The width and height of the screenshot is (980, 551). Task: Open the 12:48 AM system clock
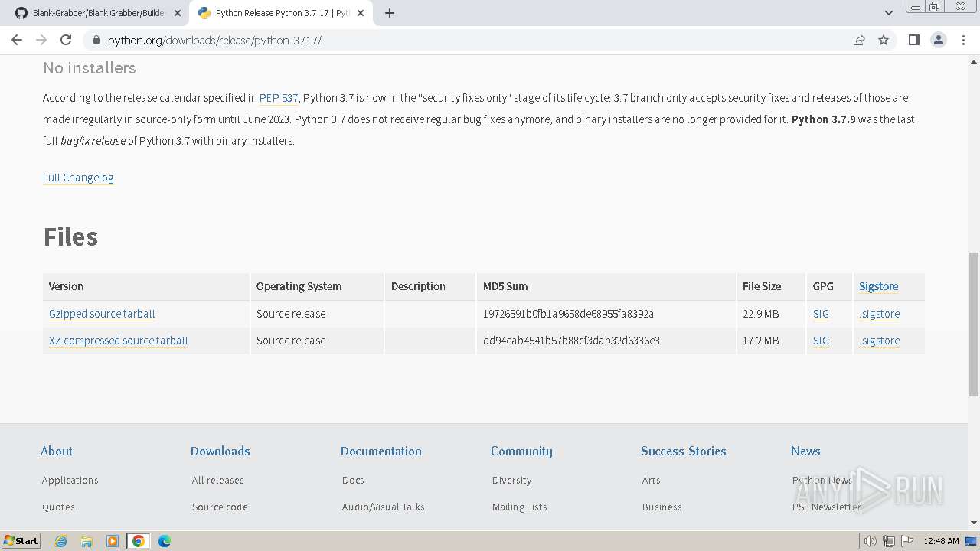coord(941,541)
